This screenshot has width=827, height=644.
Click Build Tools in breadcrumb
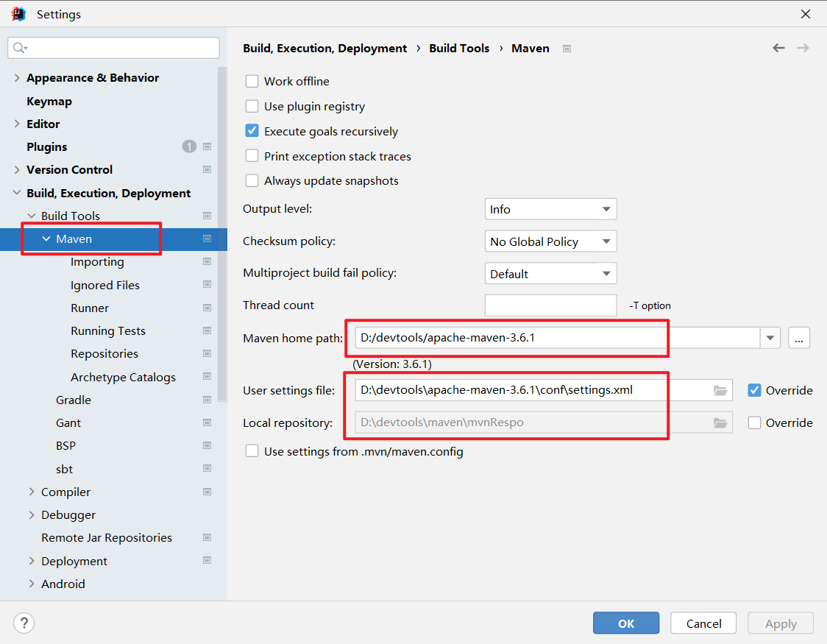[459, 49]
